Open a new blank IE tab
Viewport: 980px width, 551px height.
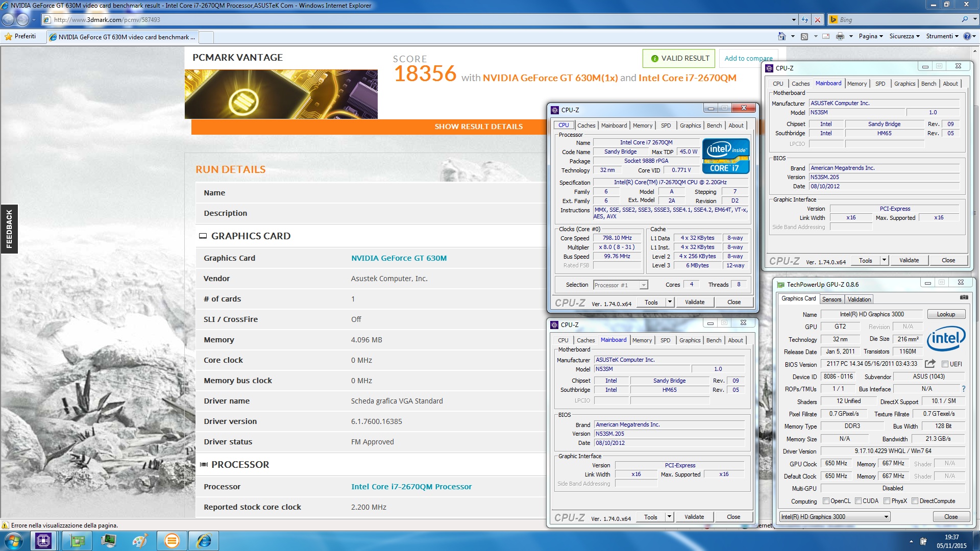pyautogui.click(x=206, y=37)
